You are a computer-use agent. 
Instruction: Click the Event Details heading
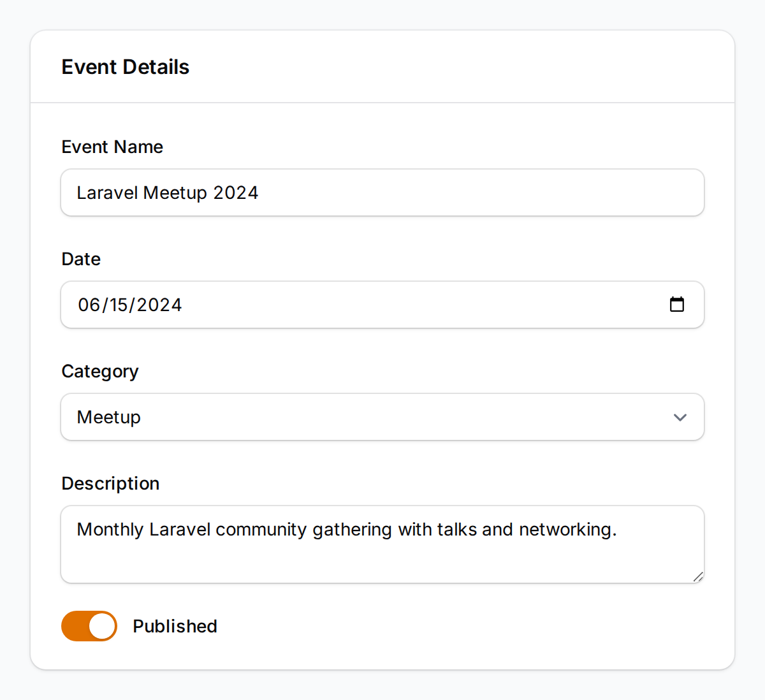[126, 67]
